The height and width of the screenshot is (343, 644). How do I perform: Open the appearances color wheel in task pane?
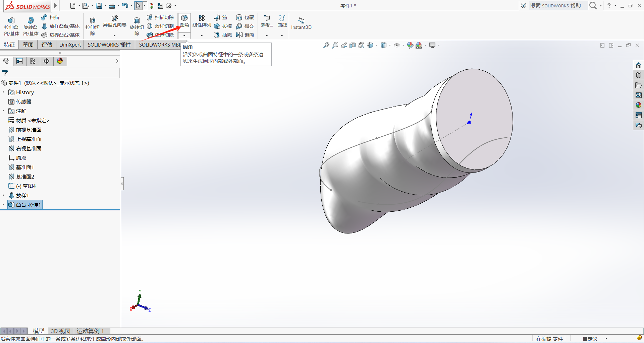[x=638, y=105]
